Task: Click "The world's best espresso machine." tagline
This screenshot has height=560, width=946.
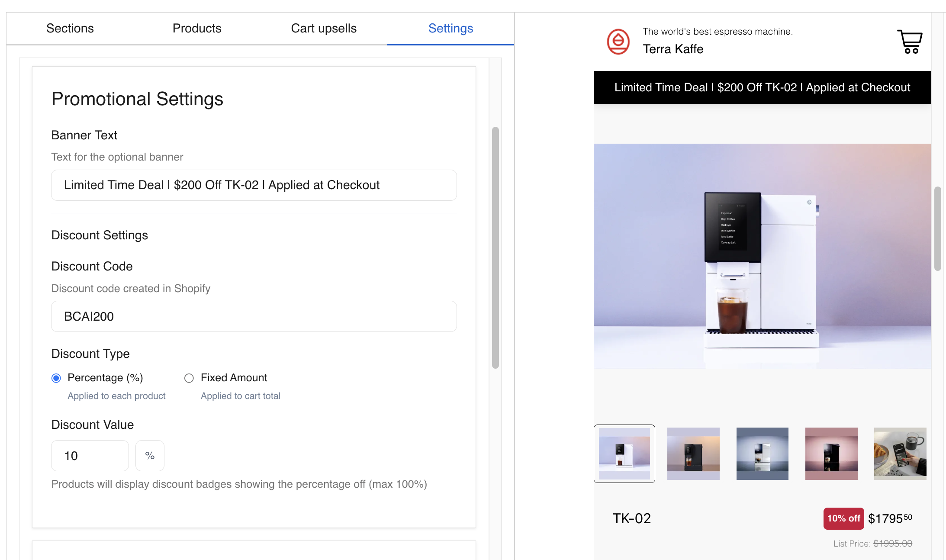Action: pyautogui.click(x=718, y=32)
